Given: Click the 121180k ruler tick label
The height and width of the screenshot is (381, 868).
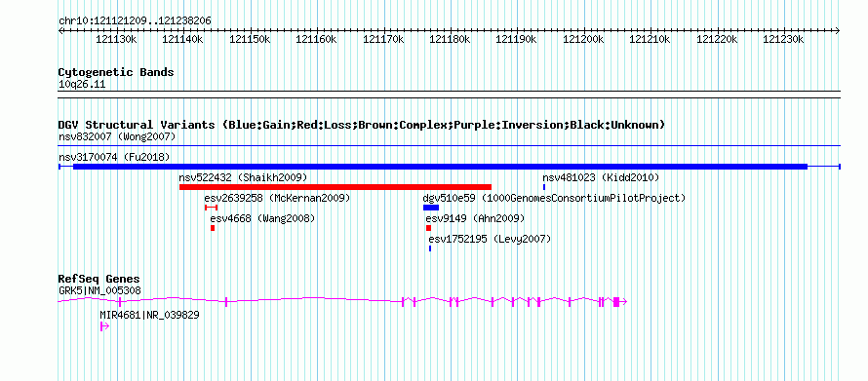Looking at the screenshot, I should point(449,39).
